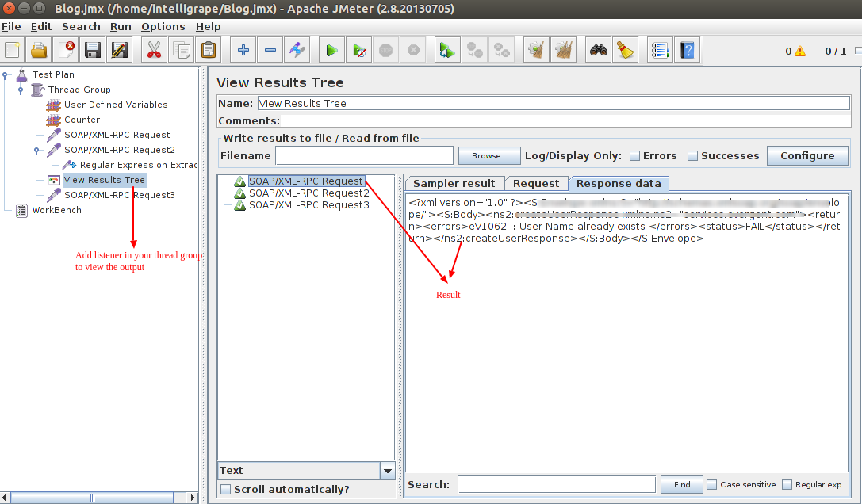The width and height of the screenshot is (862, 504).
Task: Collapse the Thread Group tree node
Action: coord(21,90)
